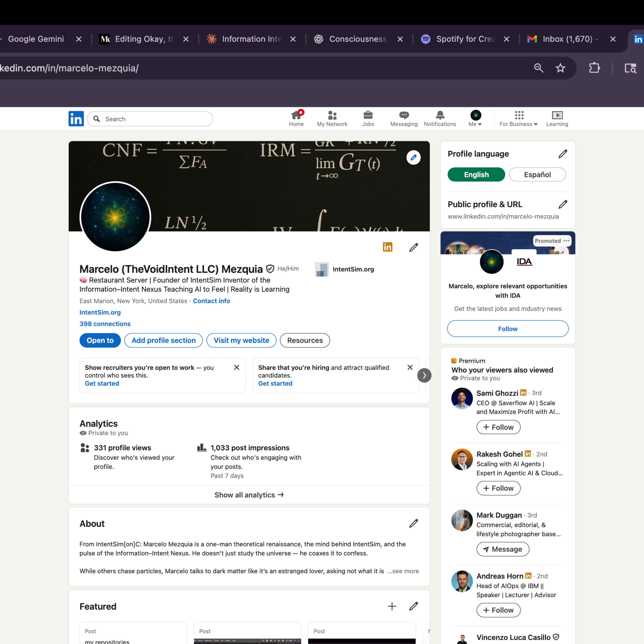Image resolution: width=644 pixels, height=644 pixels.
Task: Click Get started for hiring
Action: pyautogui.click(x=275, y=383)
